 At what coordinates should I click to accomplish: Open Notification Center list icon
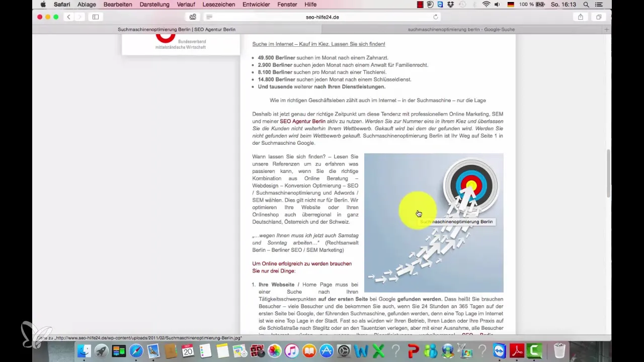pyautogui.click(x=598, y=5)
